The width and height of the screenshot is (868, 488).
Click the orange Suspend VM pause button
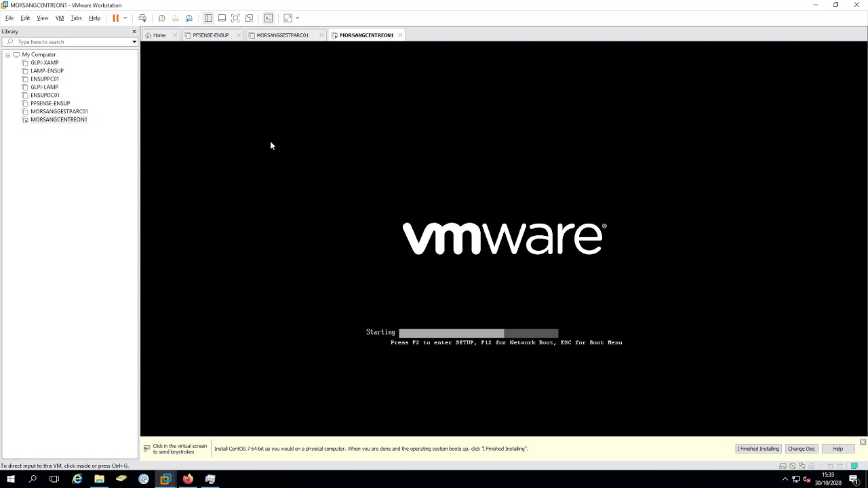tap(115, 18)
